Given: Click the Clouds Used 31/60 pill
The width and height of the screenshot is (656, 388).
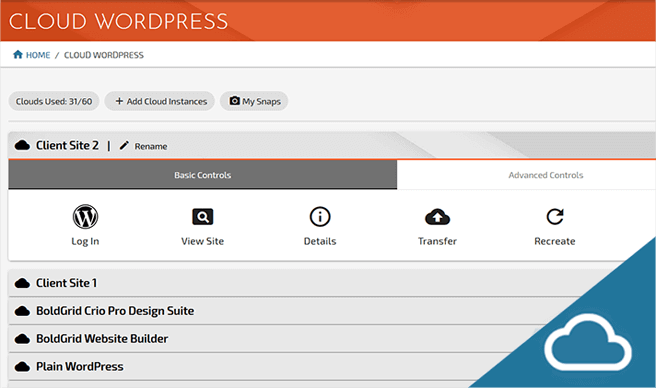Looking at the screenshot, I should [54, 101].
